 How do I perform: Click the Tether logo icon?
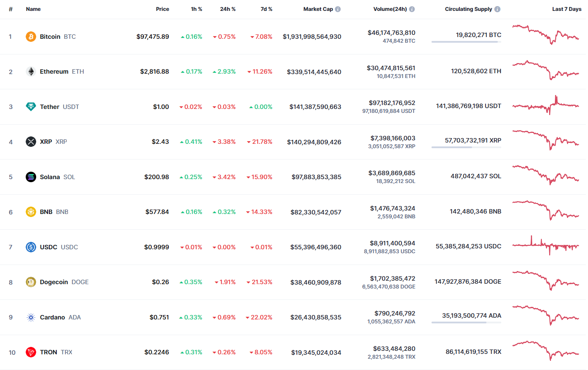[x=31, y=107]
